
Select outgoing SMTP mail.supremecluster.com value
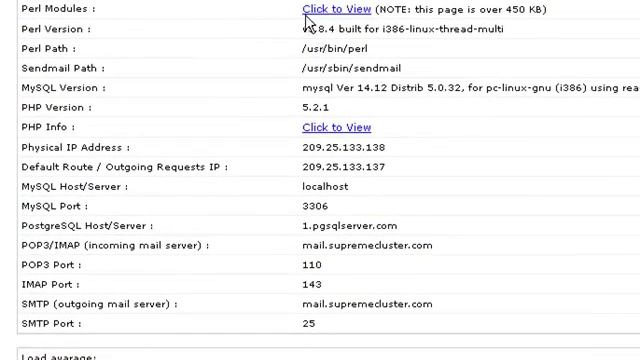(x=367, y=304)
